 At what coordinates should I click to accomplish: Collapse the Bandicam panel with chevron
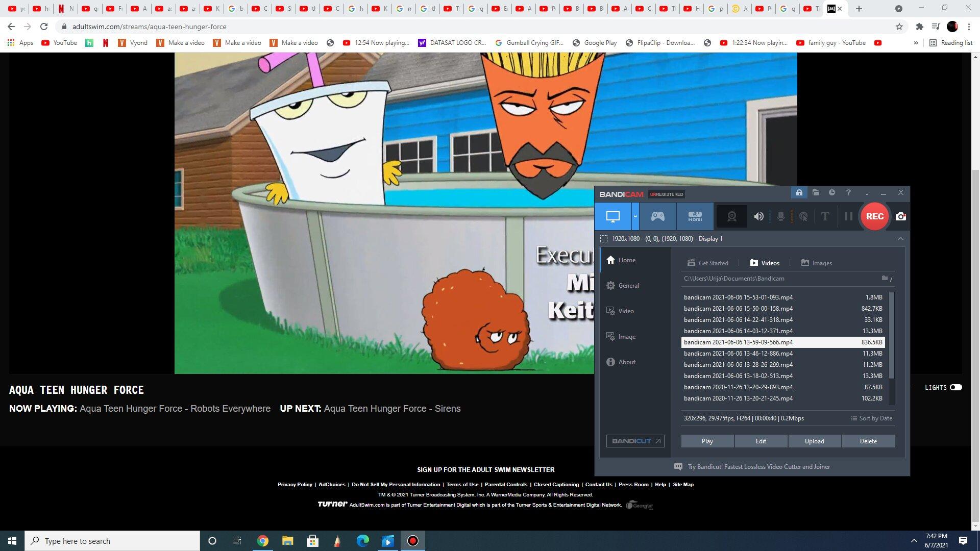[901, 239]
